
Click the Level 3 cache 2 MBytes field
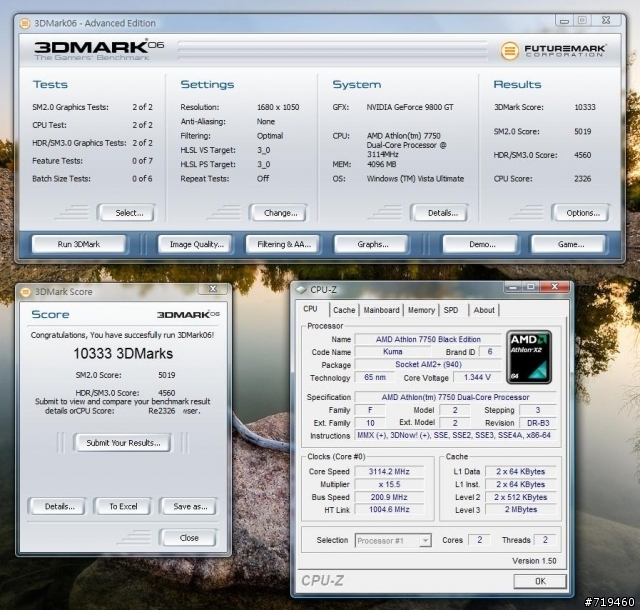pos(520,510)
